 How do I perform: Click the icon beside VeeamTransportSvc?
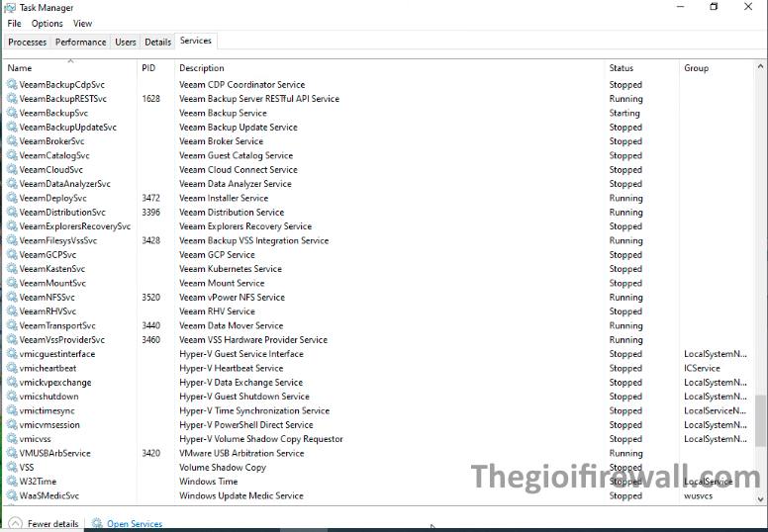pyautogui.click(x=12, y=326)
